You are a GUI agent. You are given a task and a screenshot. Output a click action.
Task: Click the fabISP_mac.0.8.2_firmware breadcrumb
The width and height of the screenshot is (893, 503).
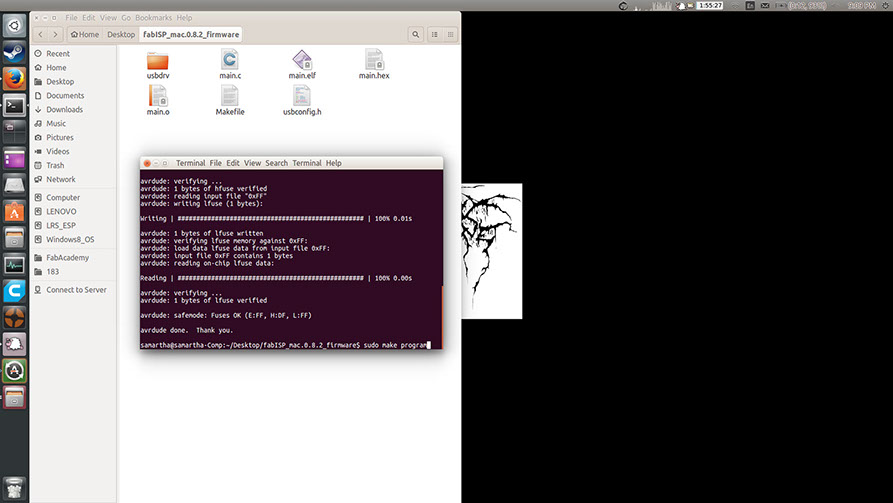click(191, 34)
